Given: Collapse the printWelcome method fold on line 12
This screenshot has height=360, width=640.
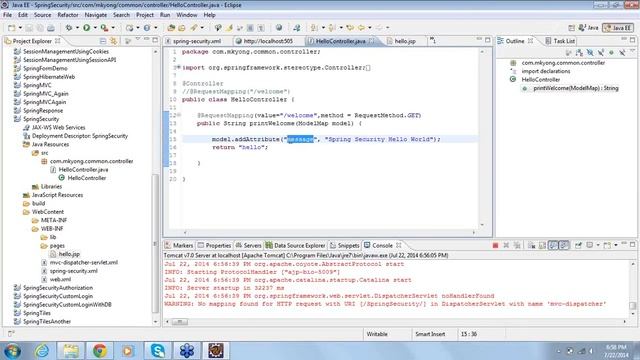Looking at the screenshot, I should (179, 115).
